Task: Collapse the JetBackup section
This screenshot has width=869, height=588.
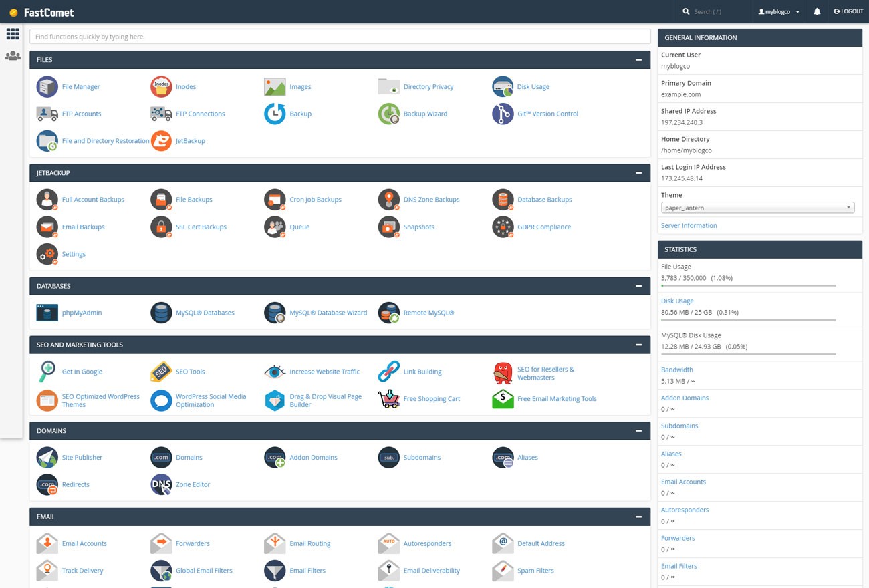Action: (638, 173)
